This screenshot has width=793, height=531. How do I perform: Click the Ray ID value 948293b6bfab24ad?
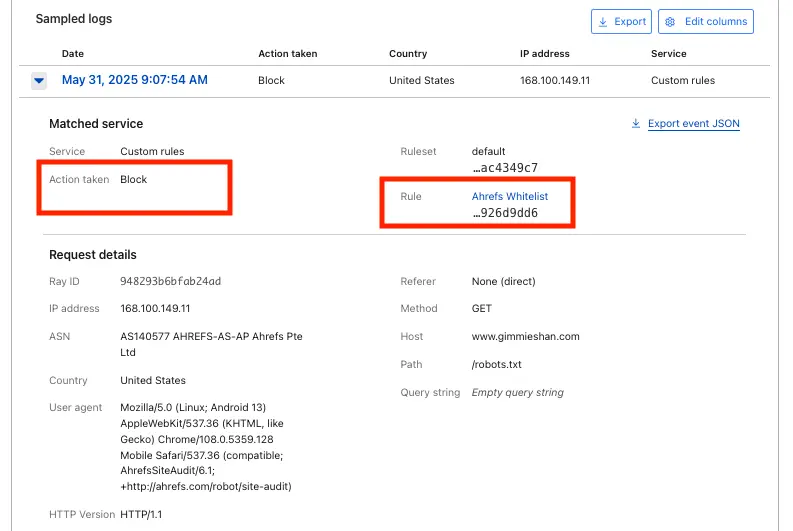[x=170, y=281]
